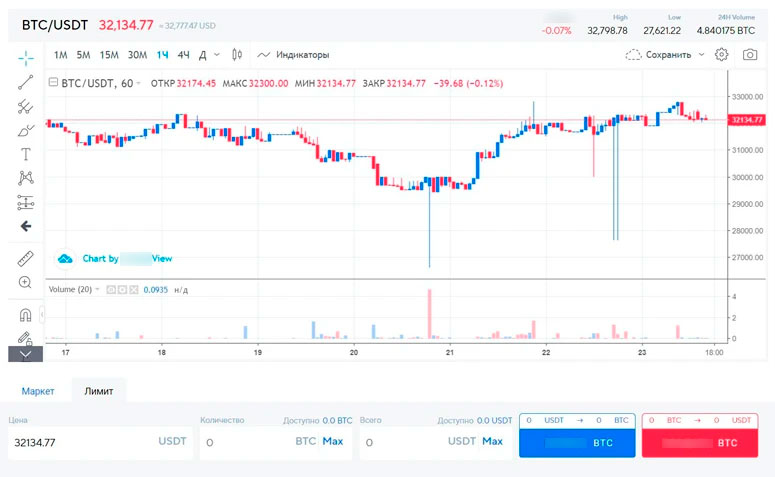This screenshot has height=477, width=775.
Task: Remove the Volume indicator with X icon
Action: pos(133,290)
